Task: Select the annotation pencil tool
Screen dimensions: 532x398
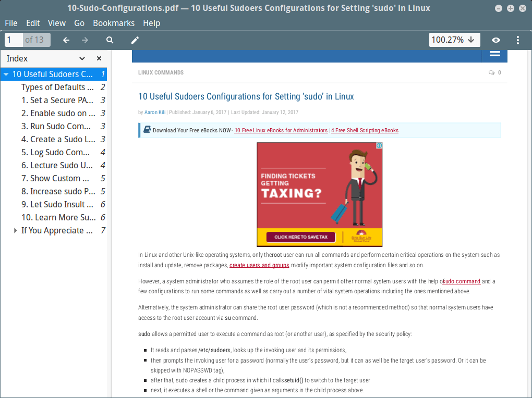Action: click(135, 40)
